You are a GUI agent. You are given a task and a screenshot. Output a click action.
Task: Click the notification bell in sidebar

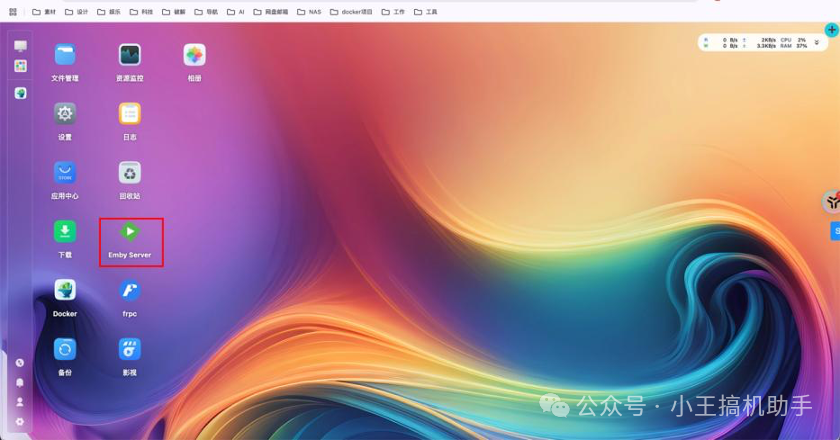click(20, 382)
